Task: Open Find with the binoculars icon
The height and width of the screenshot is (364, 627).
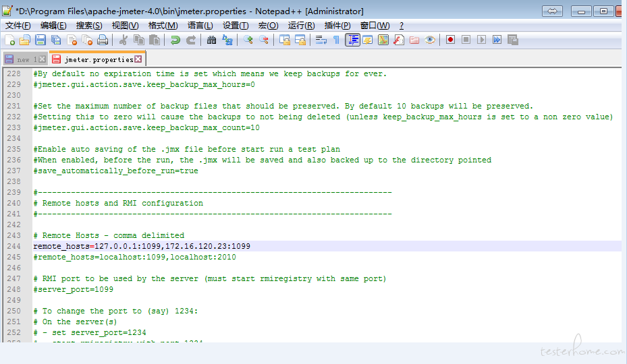Action: pos(211,40)
